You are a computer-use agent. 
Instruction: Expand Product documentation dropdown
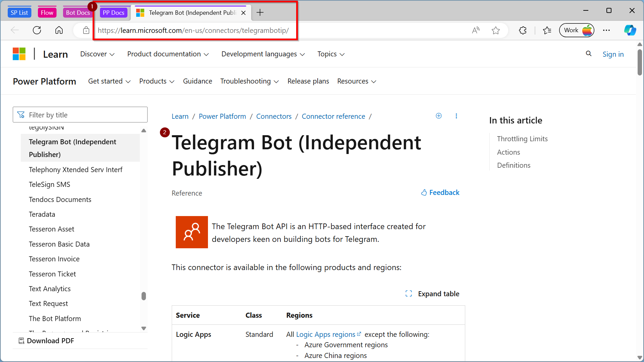168,54
